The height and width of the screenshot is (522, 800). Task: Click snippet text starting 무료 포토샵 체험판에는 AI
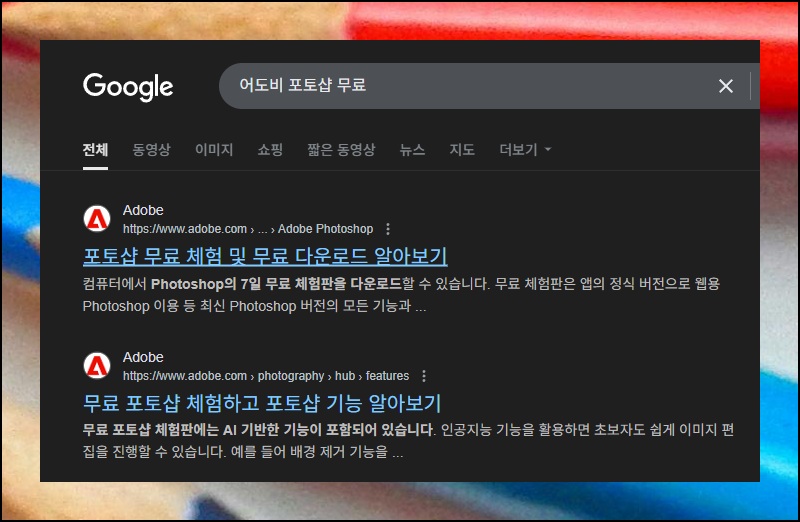[408, 441]
